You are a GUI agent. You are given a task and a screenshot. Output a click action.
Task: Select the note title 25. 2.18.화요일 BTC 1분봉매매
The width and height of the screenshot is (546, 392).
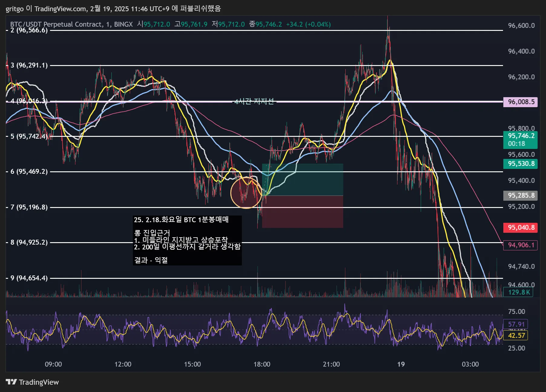[181, 220]
